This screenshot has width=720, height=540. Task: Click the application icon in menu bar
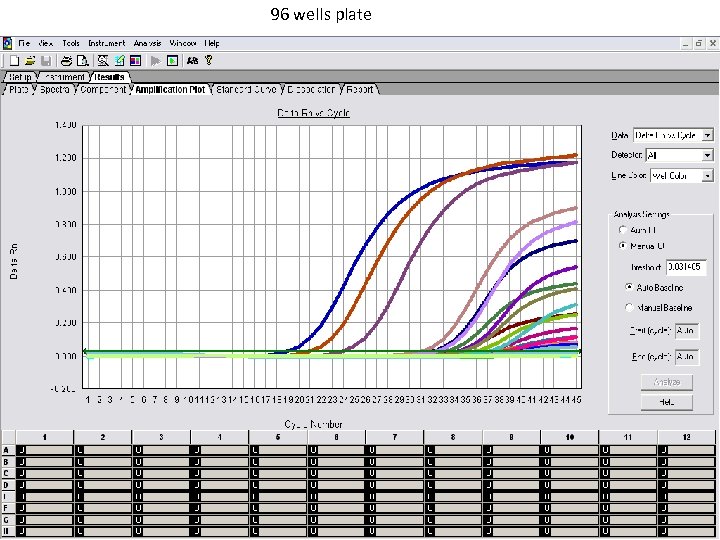pyautogui.click(x=7, y=44)
